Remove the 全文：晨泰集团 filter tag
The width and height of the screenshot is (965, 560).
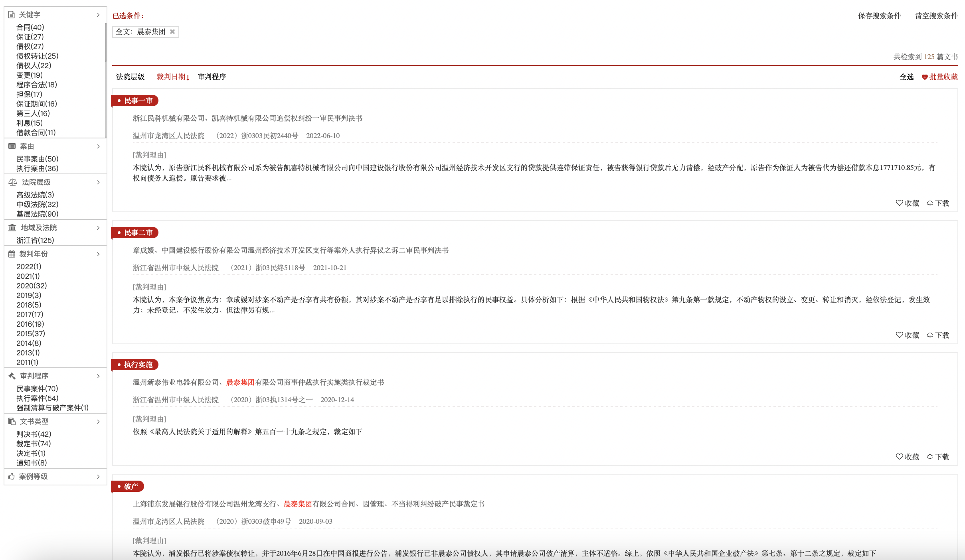(x=172, y=32)
